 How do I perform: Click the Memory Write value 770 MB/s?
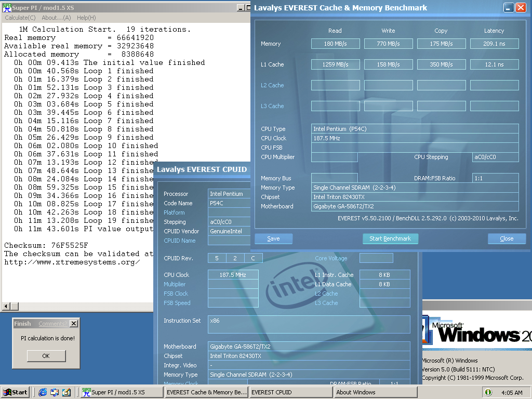[388, 44]
